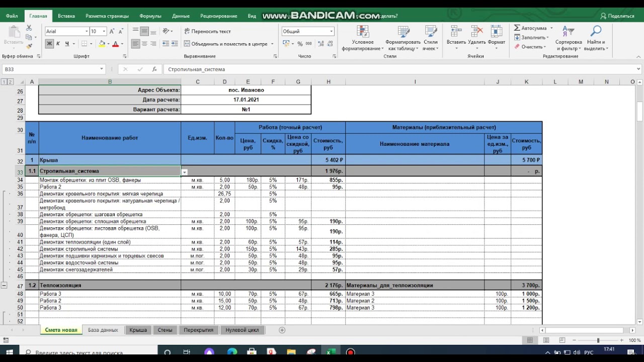
Task: Open Стили ячеек gallery
Action: coord(430,39)
